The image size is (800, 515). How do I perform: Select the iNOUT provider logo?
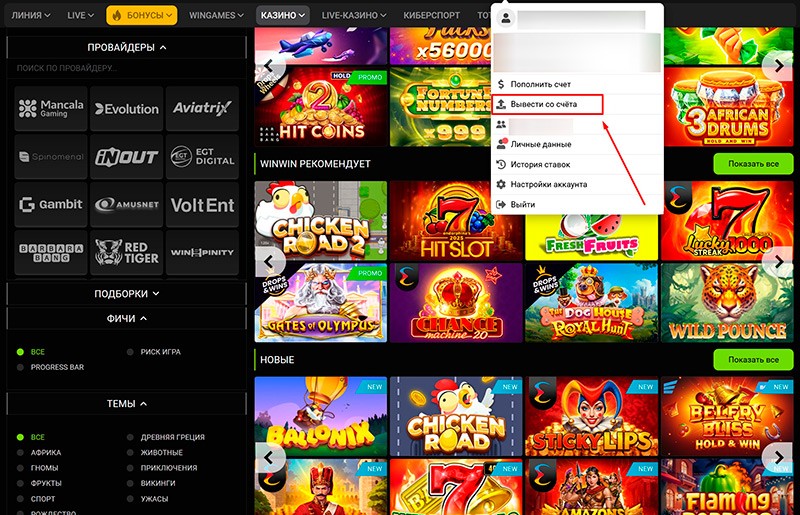tap(127, 157)
